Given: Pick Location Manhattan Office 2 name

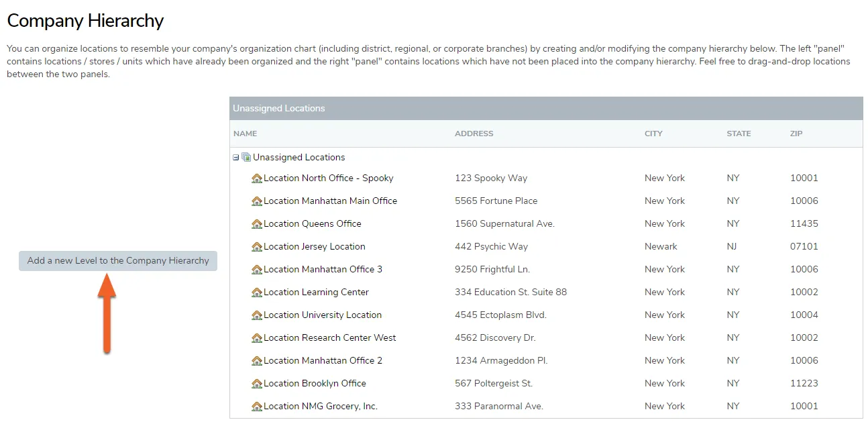Looking at the screenshot, I should pyautogui.click(x=323, y=361).
